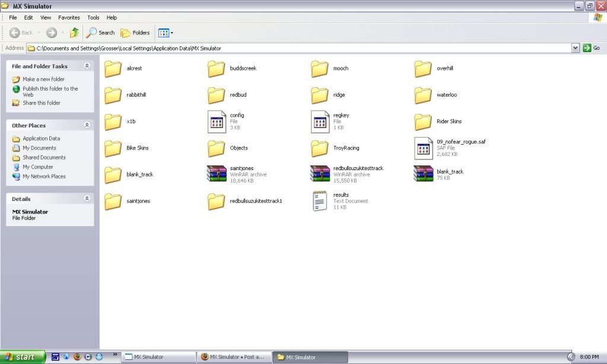Switch to Firefox MX Simulator Post taskbar button

click(234, 357)
